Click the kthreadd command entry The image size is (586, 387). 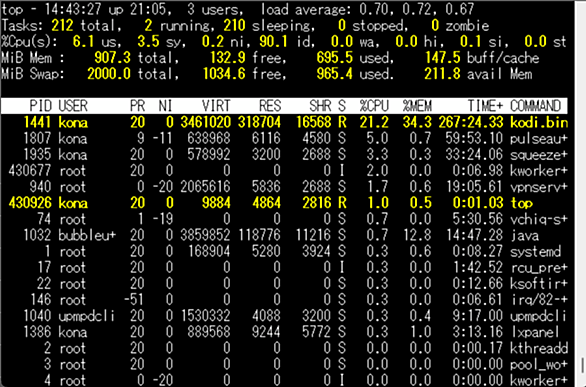539,348
